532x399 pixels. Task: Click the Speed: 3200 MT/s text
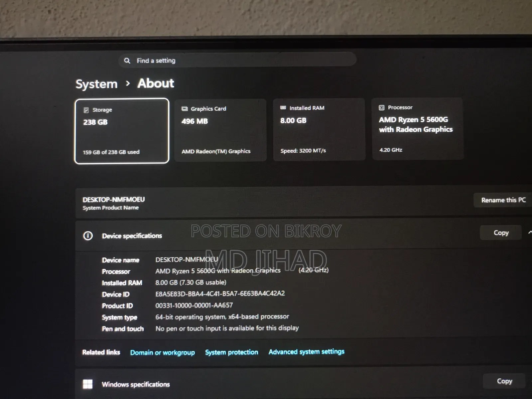pyautogui.click(x=303, y=151)
